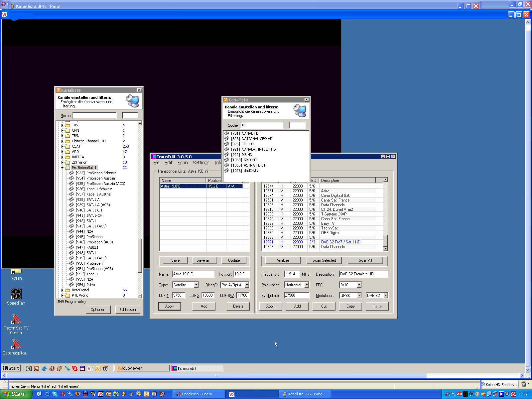Open the Type dropdown showing Satellite
This screenshot has width=532, height=399.
196,285
